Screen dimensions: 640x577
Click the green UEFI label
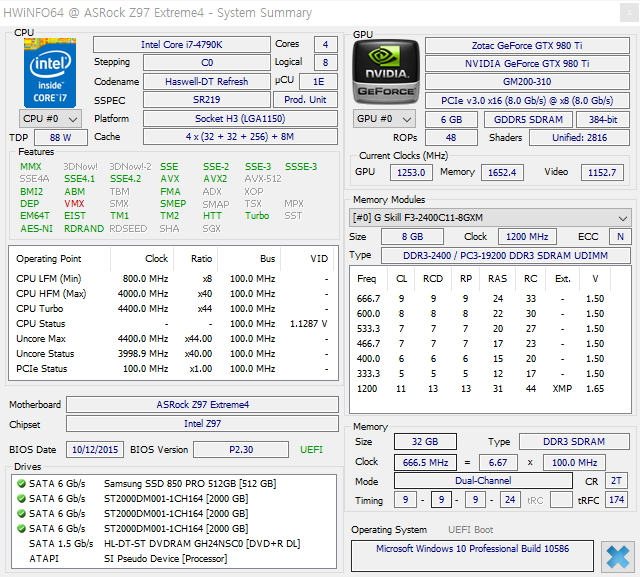311,450
